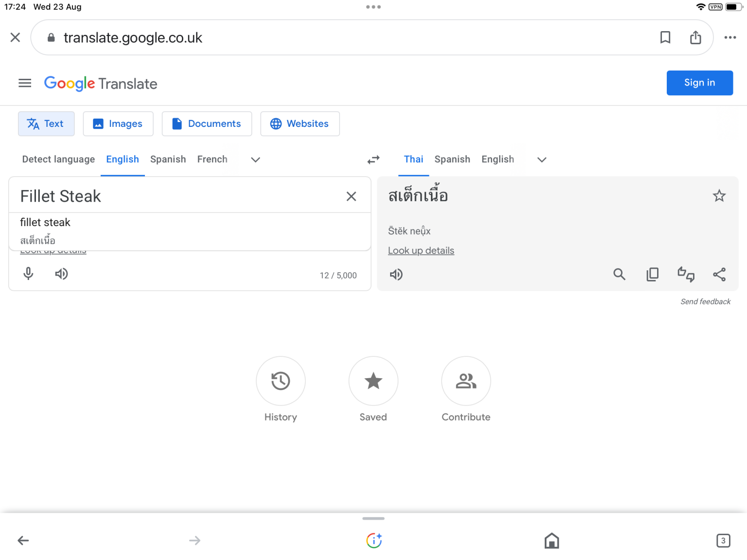Tap the microphone voice input icon
The height and width of the screenshot is (560, 747).
[x=28, y=274]
